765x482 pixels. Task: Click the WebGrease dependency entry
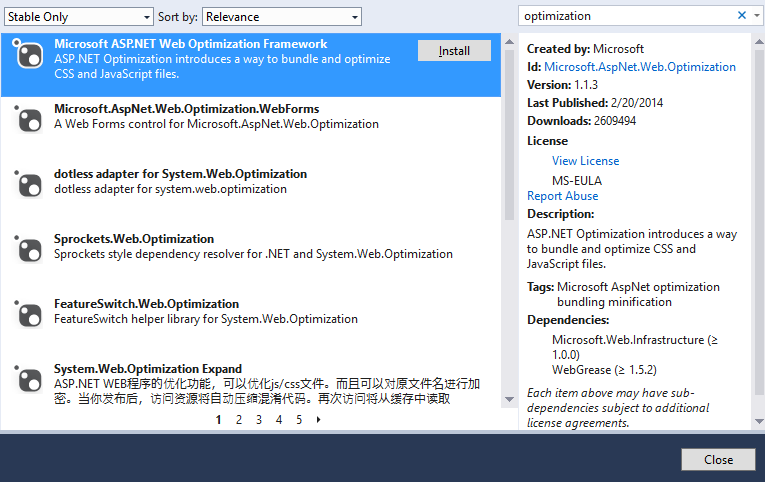[604, 370]
